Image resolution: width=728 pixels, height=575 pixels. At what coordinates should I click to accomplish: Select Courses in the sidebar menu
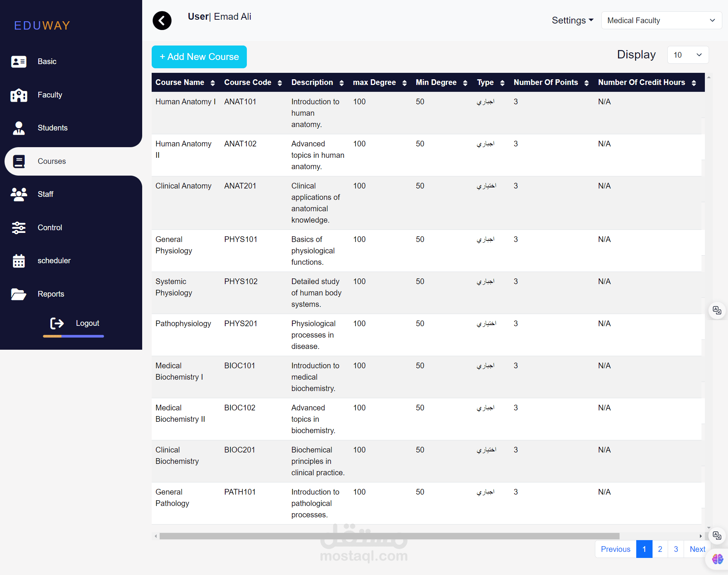tap(52, 161)
